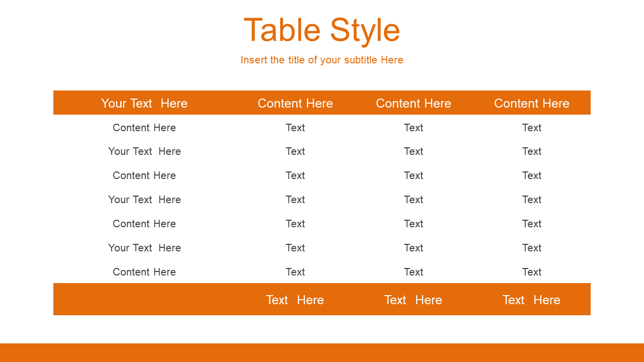
Task: Select 'Your Text Here' label in second body row
Action: pyautogui.click(x=144, y=151)
